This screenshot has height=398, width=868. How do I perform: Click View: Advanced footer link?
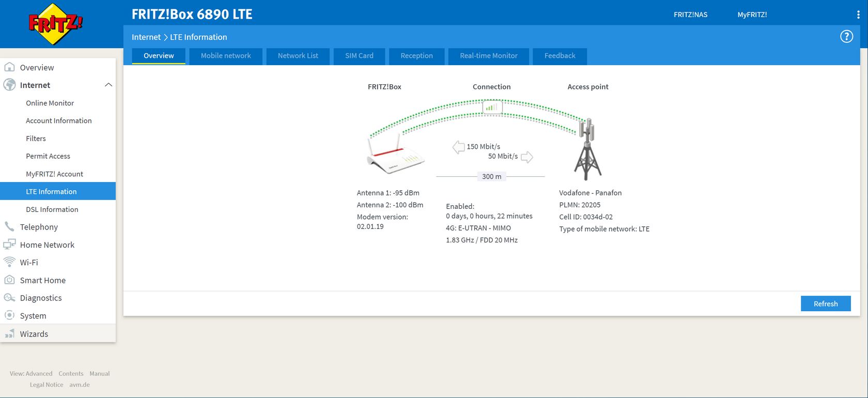tap(31, 374)
